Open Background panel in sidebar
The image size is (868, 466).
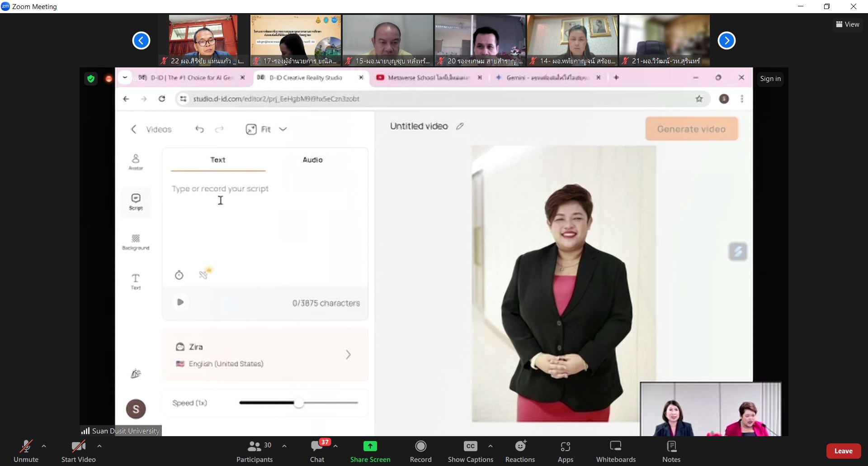136,242
